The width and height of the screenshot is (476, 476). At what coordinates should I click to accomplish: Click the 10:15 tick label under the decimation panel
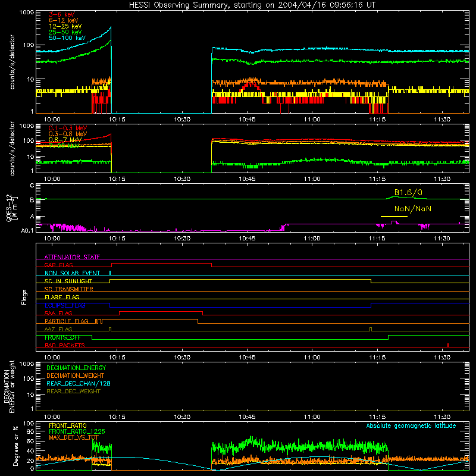tap(117, 417)
